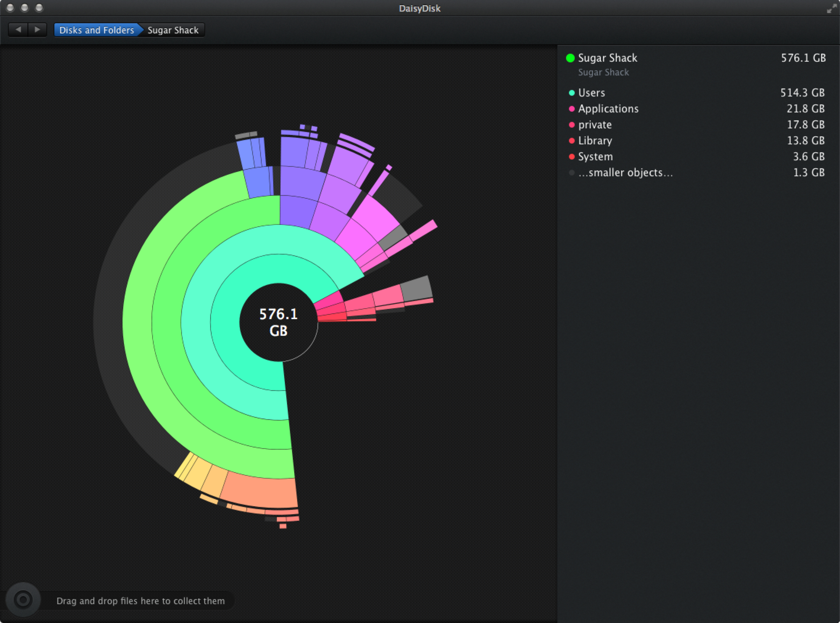Click the salmon orange chart segment
This screenshot has width=840, height=623.
point(260,492)
